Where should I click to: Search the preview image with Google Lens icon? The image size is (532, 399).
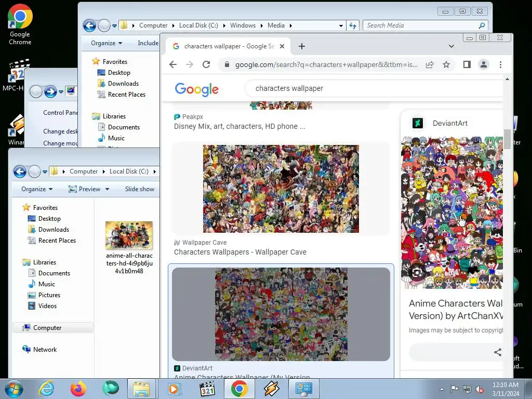coord(417,272)
